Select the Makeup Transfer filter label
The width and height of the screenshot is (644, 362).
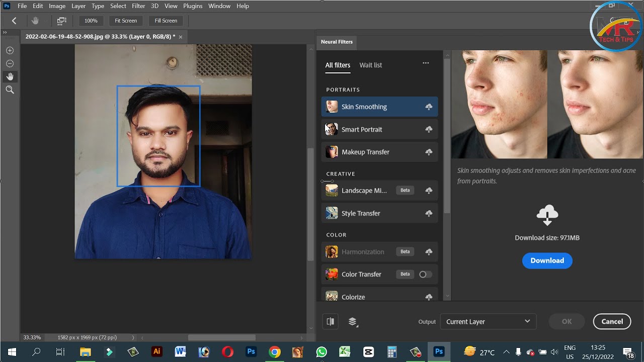pos(365,152)
